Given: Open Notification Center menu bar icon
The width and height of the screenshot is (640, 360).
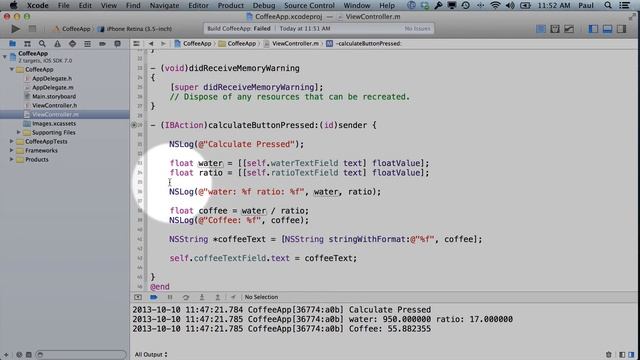Looking at the screenshot, I should coord(624,5).
